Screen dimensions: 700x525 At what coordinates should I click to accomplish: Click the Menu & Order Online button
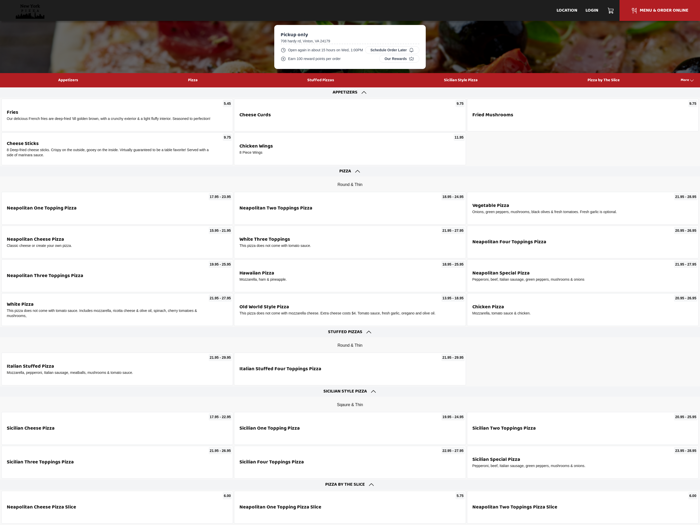[x=659, y=10]
